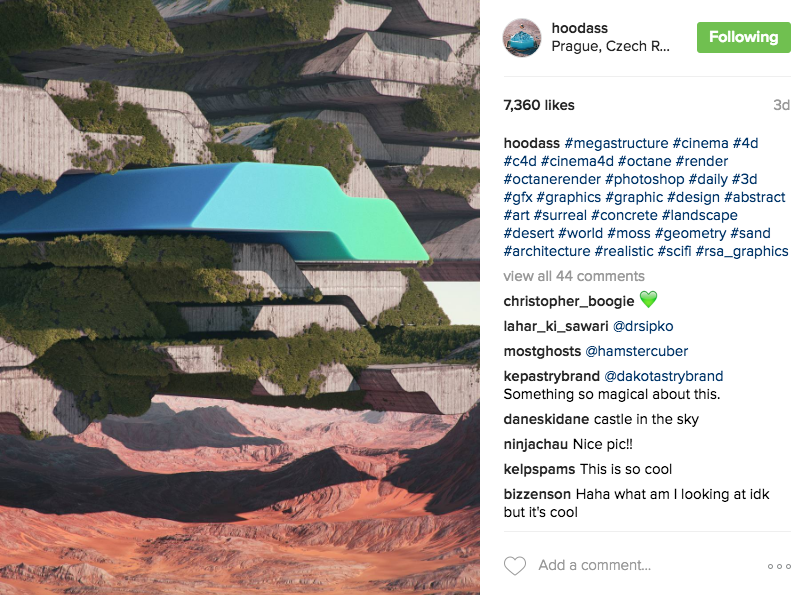807x595 pixels.
Task: Open the hoodass username in header
Action: 580,28
